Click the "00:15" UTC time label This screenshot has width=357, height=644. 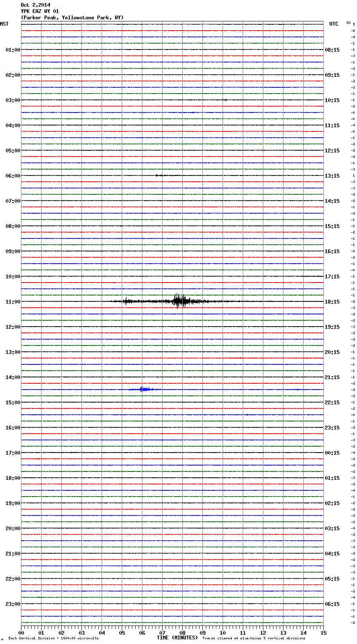pos(332,453)
